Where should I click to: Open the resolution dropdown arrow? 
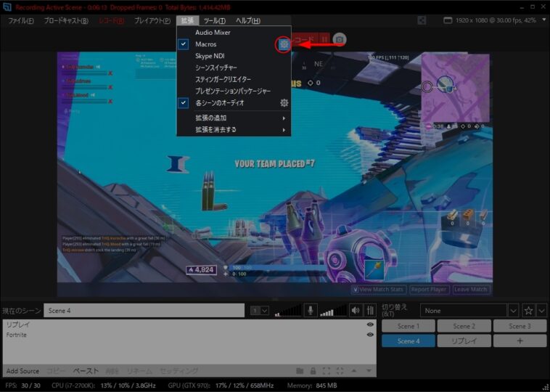(x=543, y=20)
